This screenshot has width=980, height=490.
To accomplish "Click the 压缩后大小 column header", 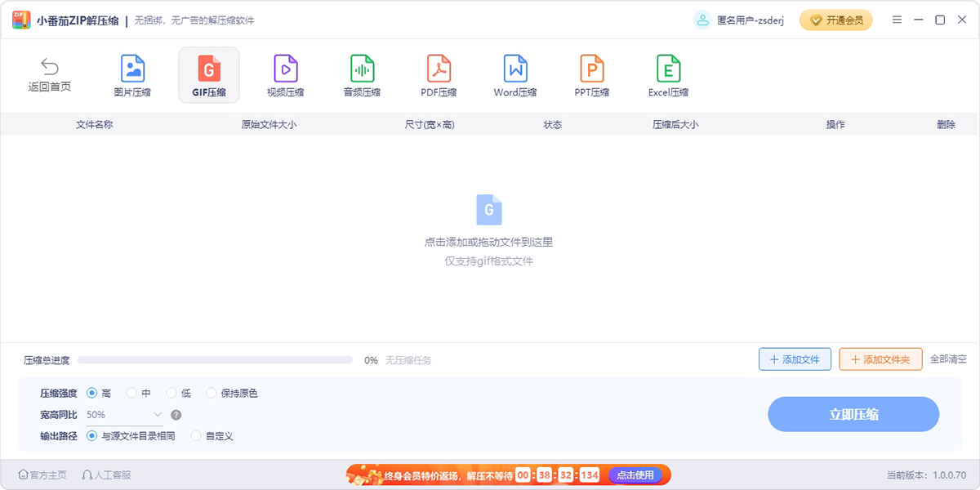I will coord(675,125).
